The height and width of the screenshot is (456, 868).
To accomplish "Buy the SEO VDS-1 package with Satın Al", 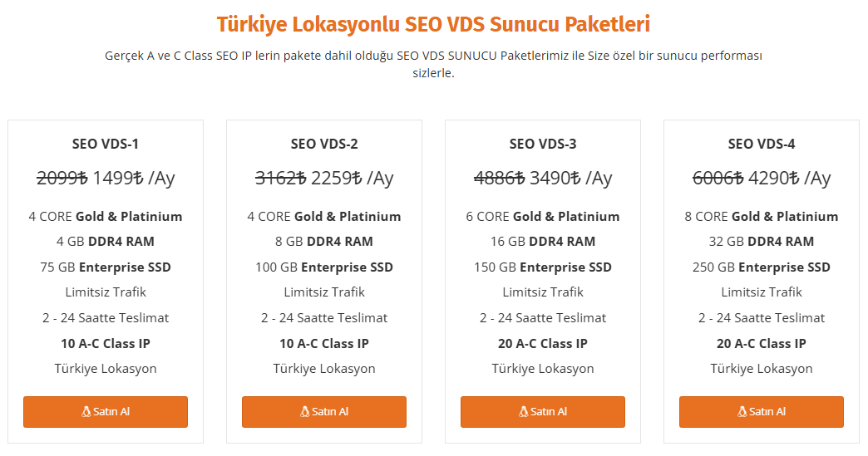I will (106, 412).
